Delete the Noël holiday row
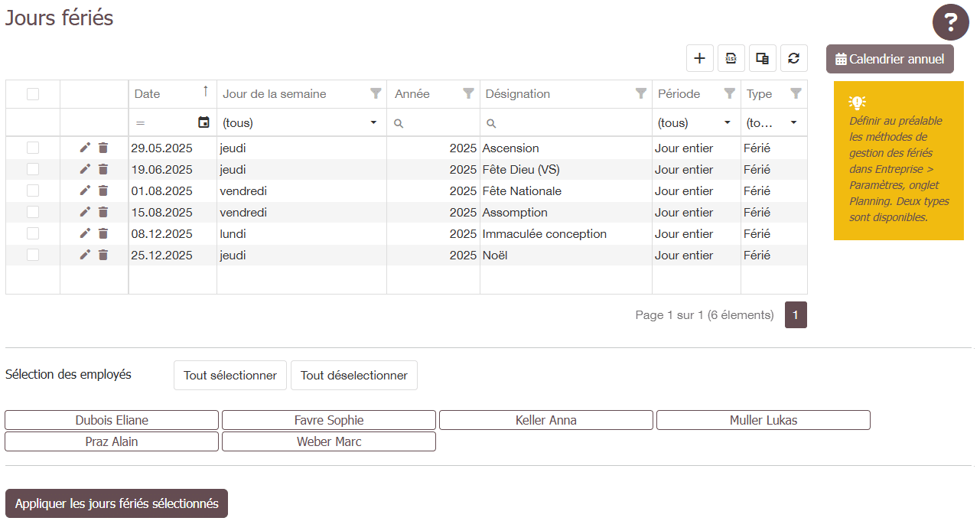Image resolution: width=980 pixels, height=521 pixels. (103, 255)
